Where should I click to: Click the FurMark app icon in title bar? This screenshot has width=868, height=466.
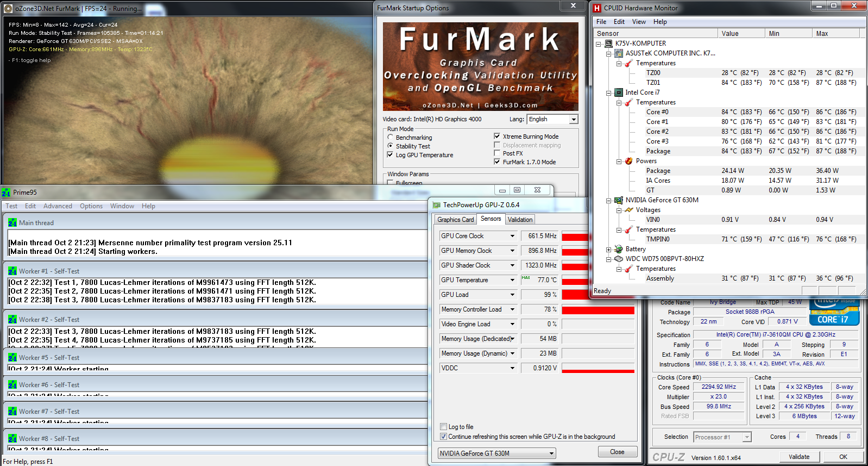(x=8, y=9)
